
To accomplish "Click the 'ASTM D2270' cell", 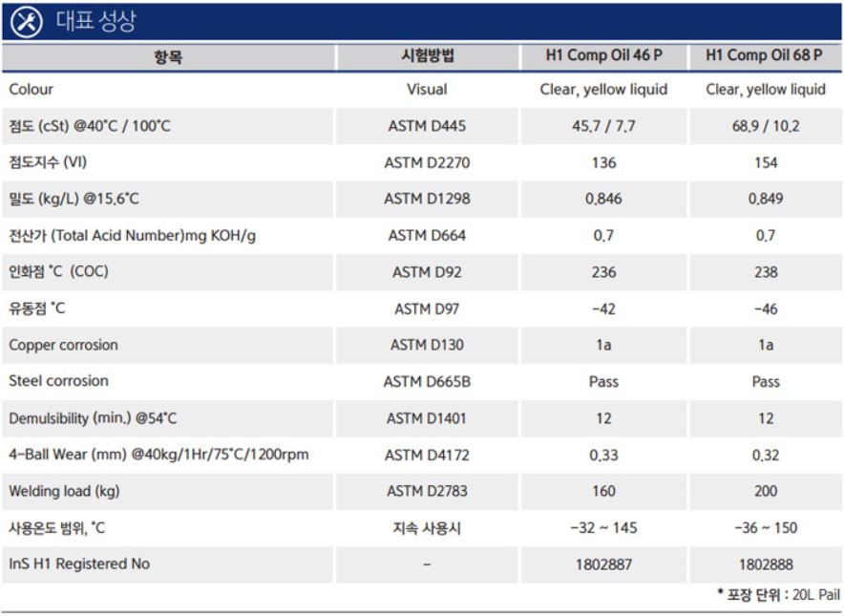I will [427, 162].
